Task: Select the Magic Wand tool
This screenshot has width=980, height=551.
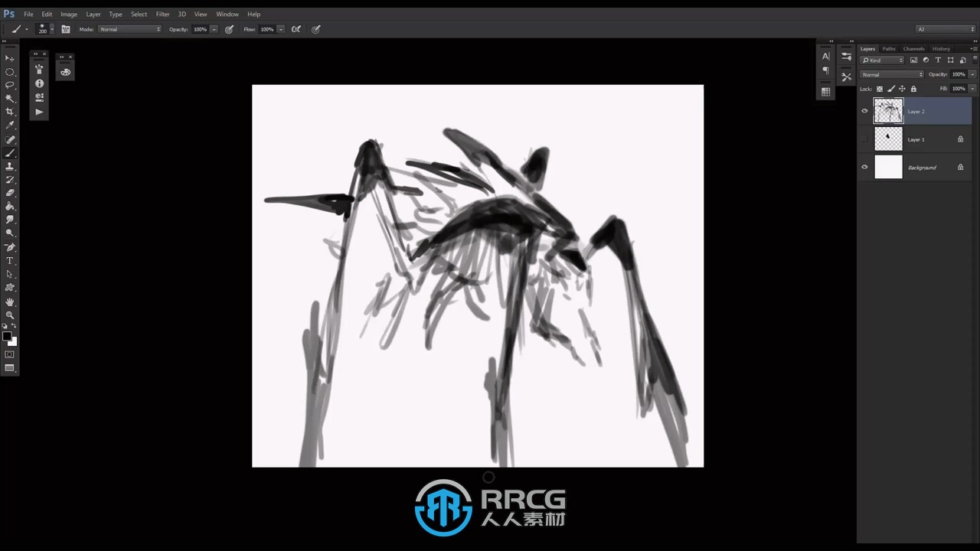Action: (10, 99)
